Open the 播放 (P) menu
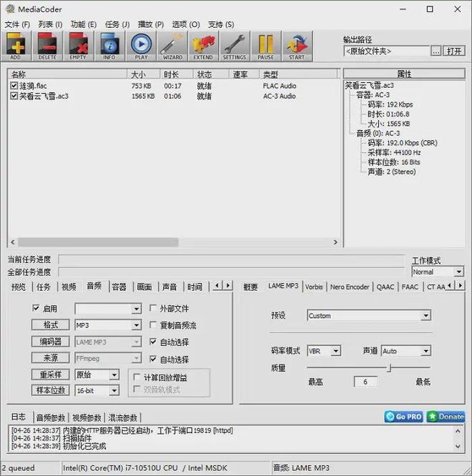Screen dimensions: 472x476 pos(151,24)
